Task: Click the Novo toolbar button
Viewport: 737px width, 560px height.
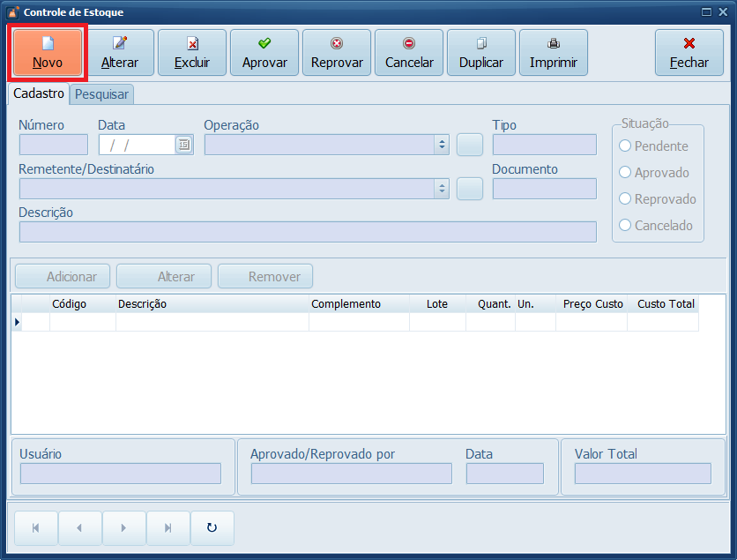Action: [x=48, y=53]
